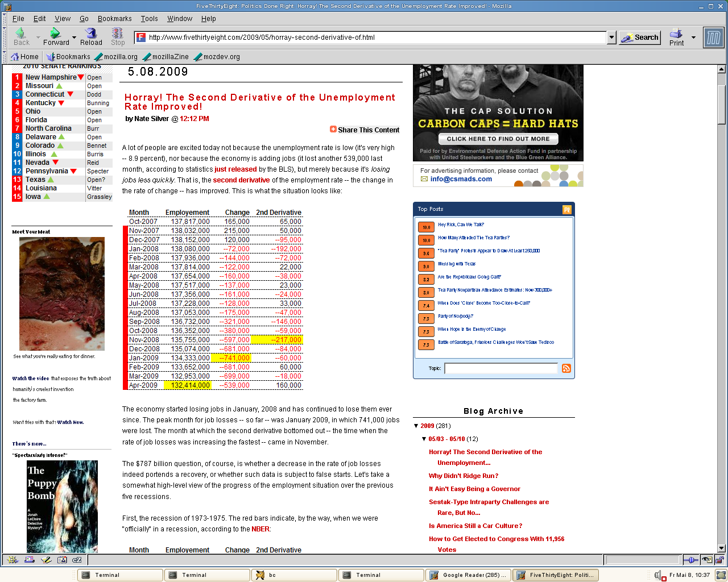Toggle mute on the taskbar volume icon
The width and height of the screenshot is (728, 582).
pos(659,575)
